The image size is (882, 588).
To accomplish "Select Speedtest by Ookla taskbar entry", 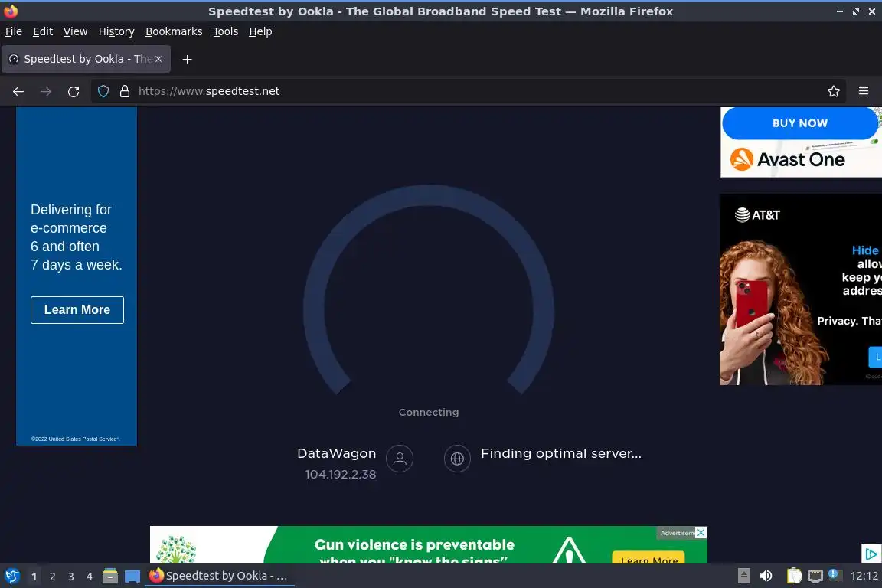I will pyautogui.click(x=220, y=576).
